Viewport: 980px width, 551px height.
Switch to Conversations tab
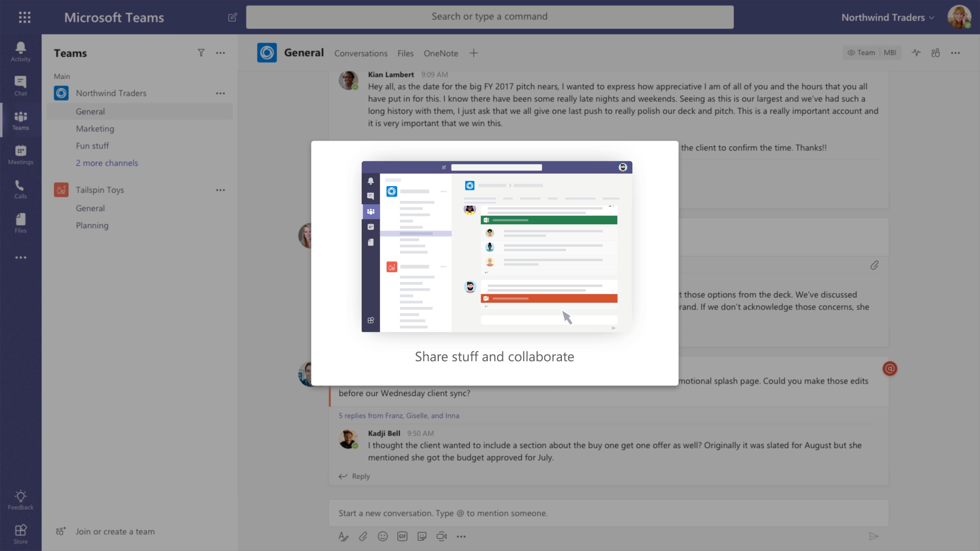point(361,53)
